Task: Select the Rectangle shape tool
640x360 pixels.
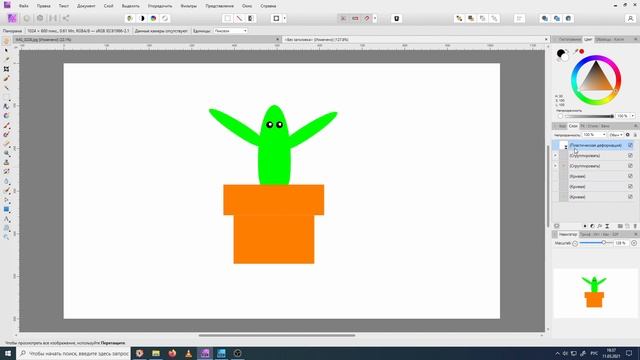Action: [x=6, y=209]
